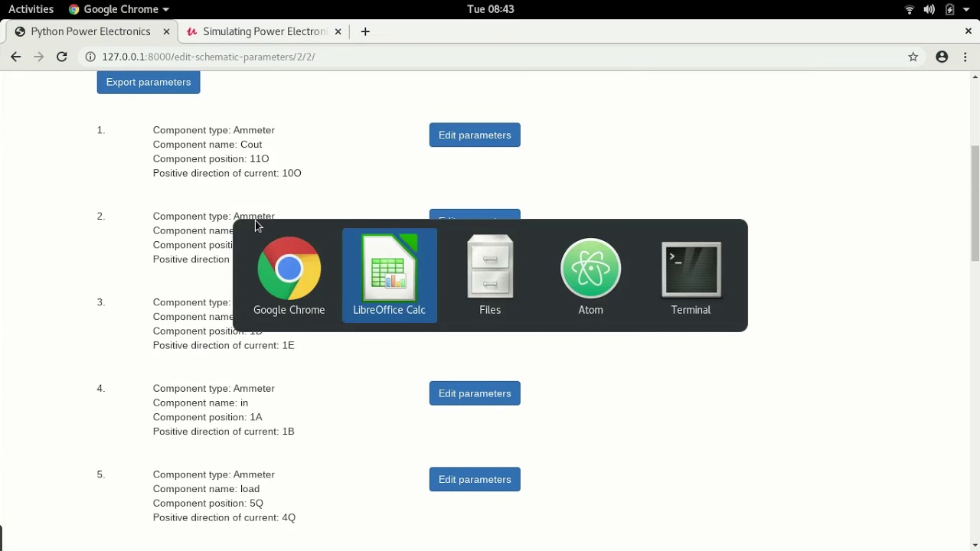Select text 'Positive direction of current: 1E'
This screenshot has height=551, width=980.
pos(224,345)
